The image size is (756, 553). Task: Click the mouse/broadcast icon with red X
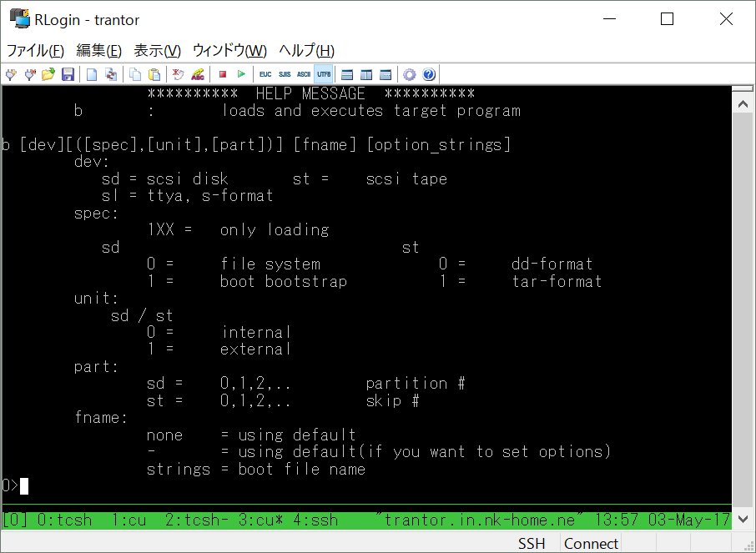pos(179,74)
